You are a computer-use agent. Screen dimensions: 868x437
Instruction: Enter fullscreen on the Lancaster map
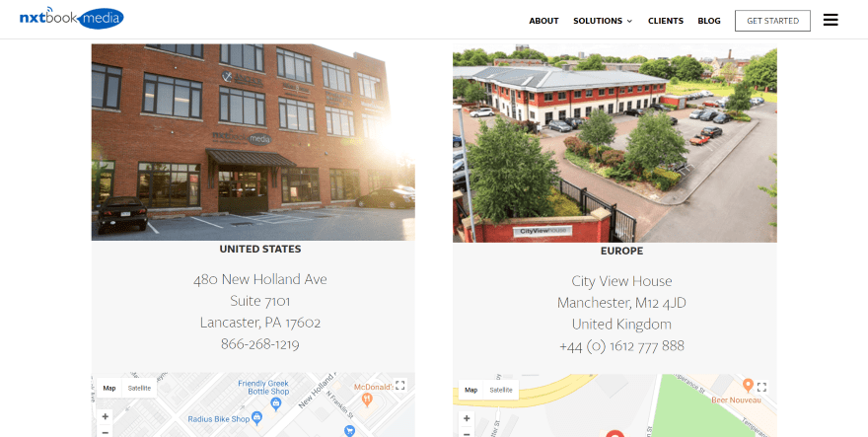point(400,385)
